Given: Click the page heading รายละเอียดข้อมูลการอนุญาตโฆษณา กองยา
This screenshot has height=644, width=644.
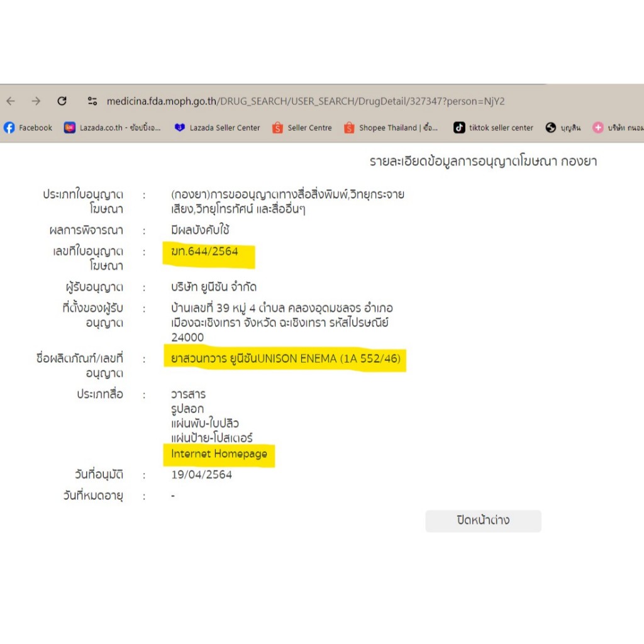Looking at the screenshot, I should (x=483, y=162).
